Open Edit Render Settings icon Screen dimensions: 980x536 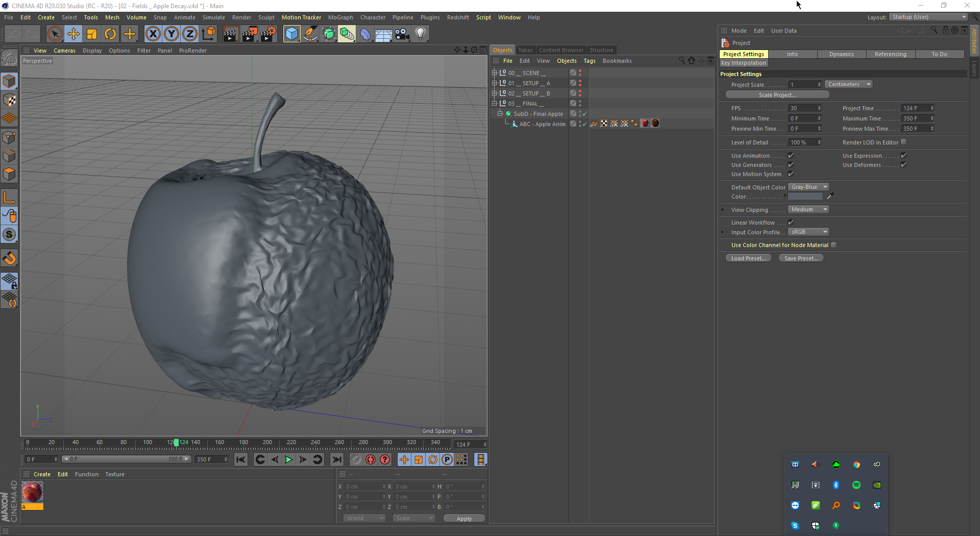[268, 34]
